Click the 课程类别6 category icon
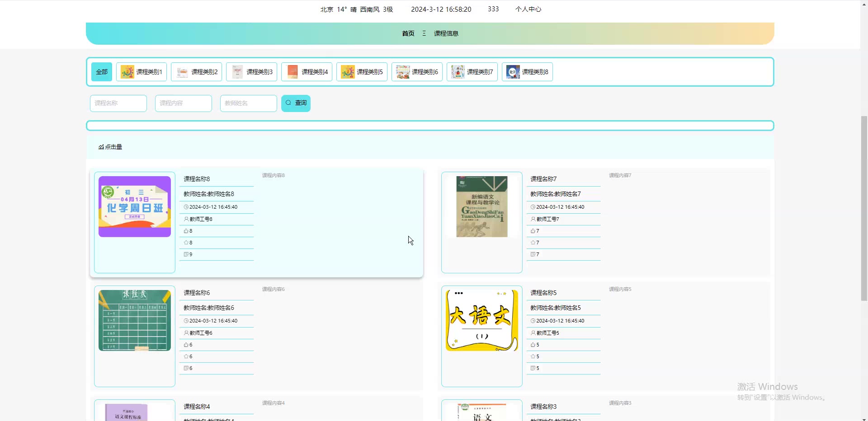The image size is (868, 421). pos(403,72)
